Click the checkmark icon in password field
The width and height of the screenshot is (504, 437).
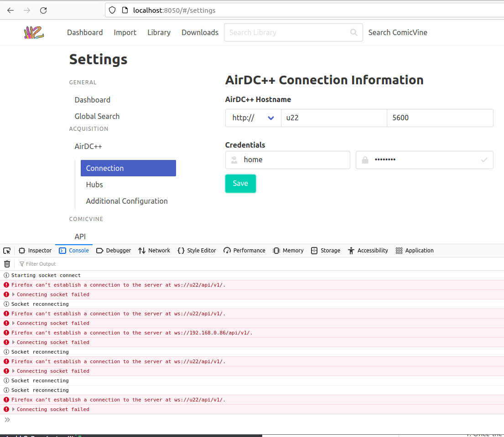click(484, 160)
